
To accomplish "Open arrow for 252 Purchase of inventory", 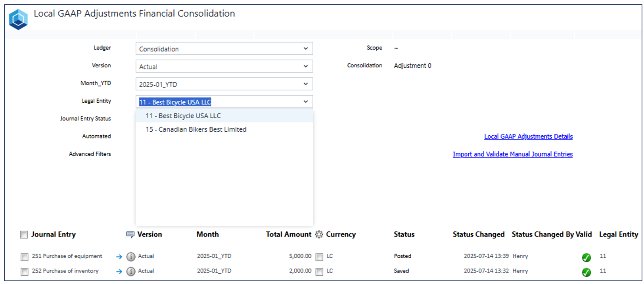I will 119,271.
